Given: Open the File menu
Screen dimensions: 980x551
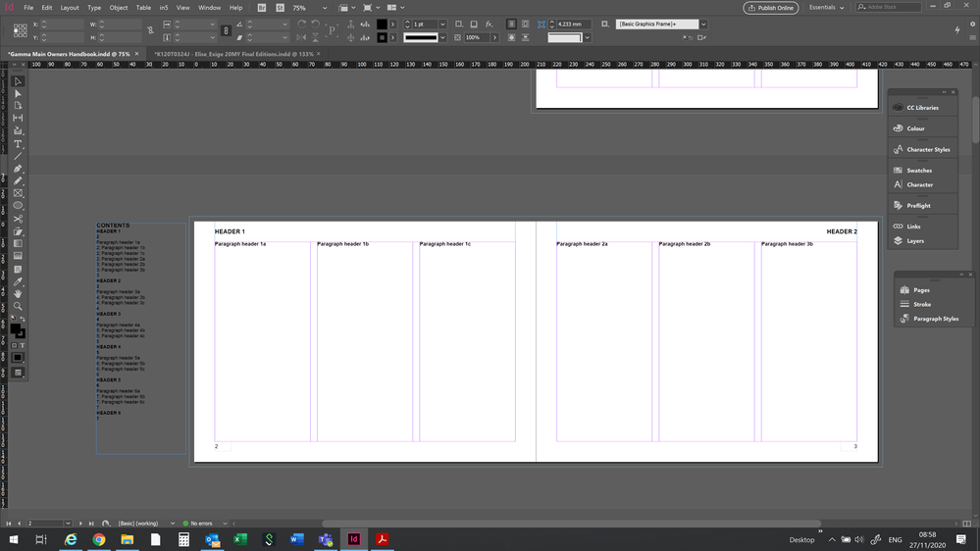Looking at the screenshot, I should pos(28,8).
